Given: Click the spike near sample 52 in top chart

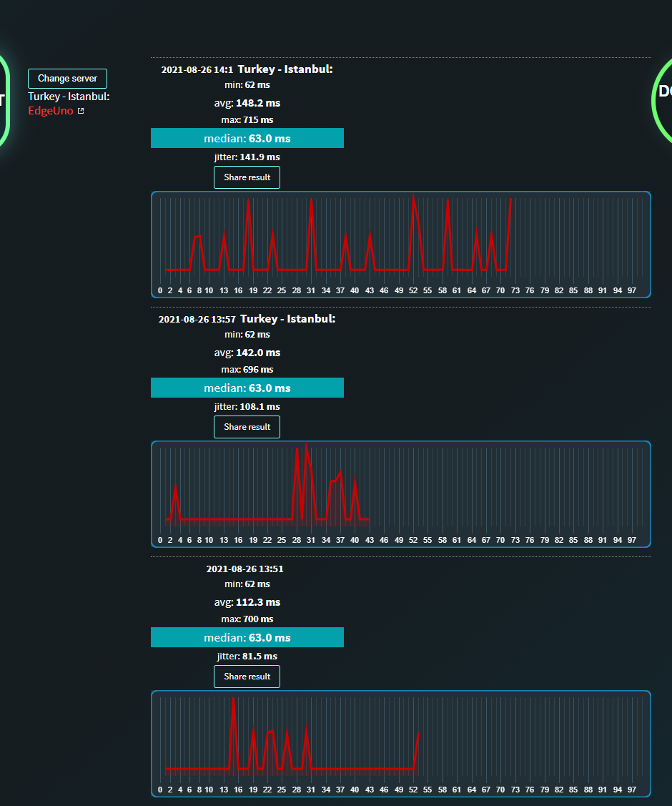Looking at the screenshot, I should pos(414,197).
